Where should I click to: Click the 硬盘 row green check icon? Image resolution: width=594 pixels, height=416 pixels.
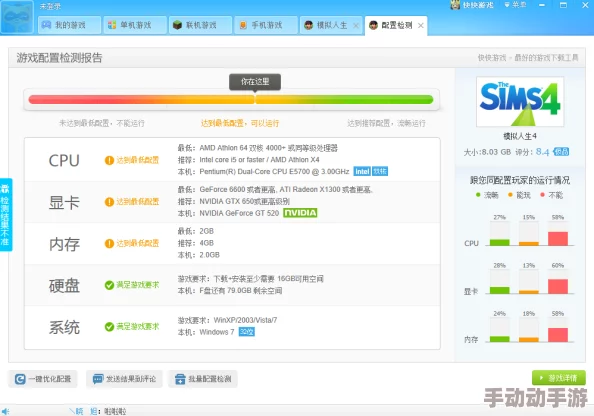[109, 285]
